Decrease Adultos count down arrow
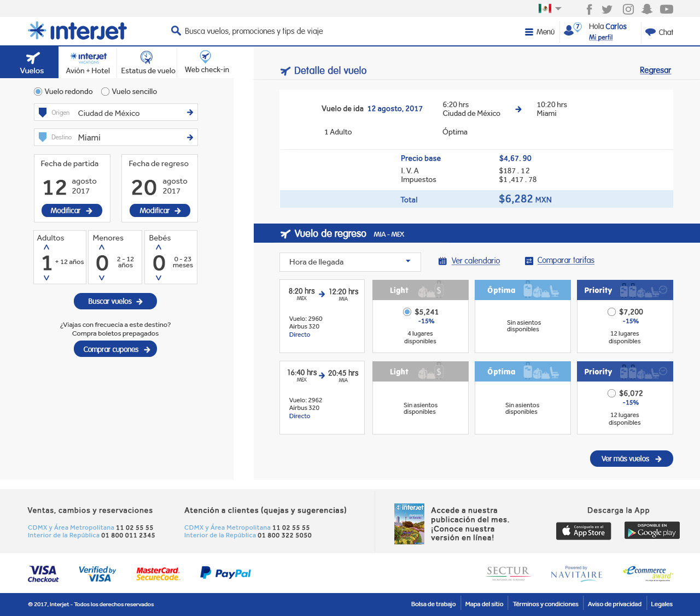This screenshot has width=700, height=616. coord(46,278)
